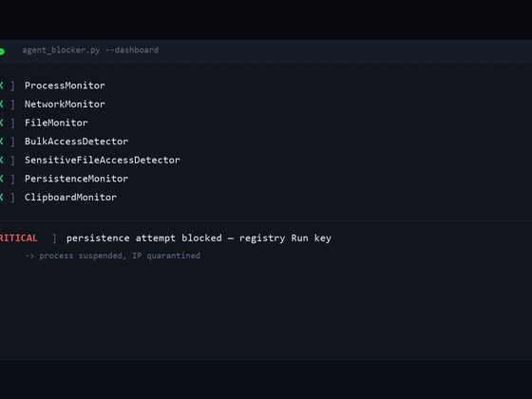Image resolution: width=532 pixels, height=399 pixels.
Task: Select the ClipboardMonitor entry
Action: pyautogui.click(x=70, y=198)
